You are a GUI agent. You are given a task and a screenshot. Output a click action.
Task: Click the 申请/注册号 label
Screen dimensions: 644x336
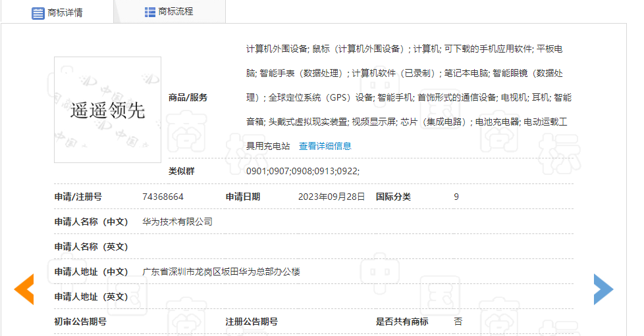coord(78,197)
